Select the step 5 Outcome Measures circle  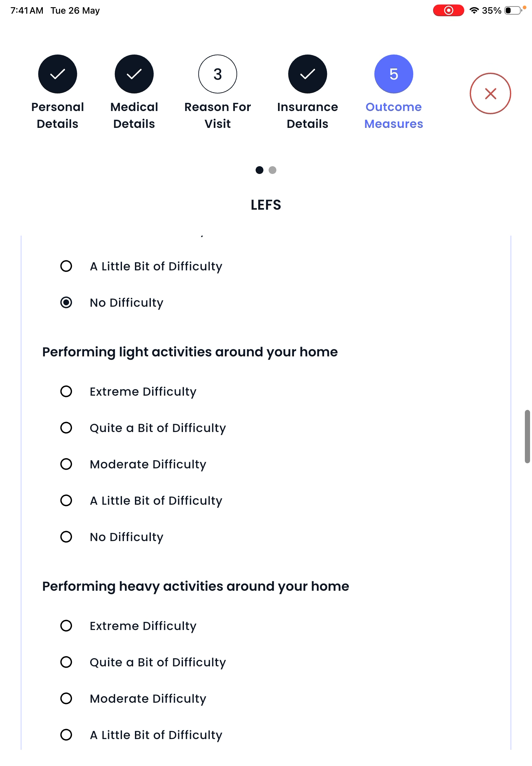394,74
